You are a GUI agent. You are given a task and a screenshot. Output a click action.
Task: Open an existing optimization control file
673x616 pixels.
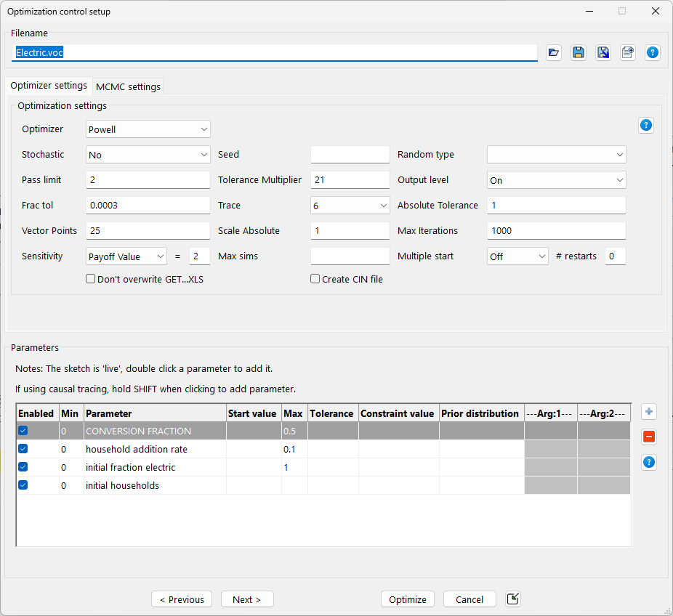[554, 52]
